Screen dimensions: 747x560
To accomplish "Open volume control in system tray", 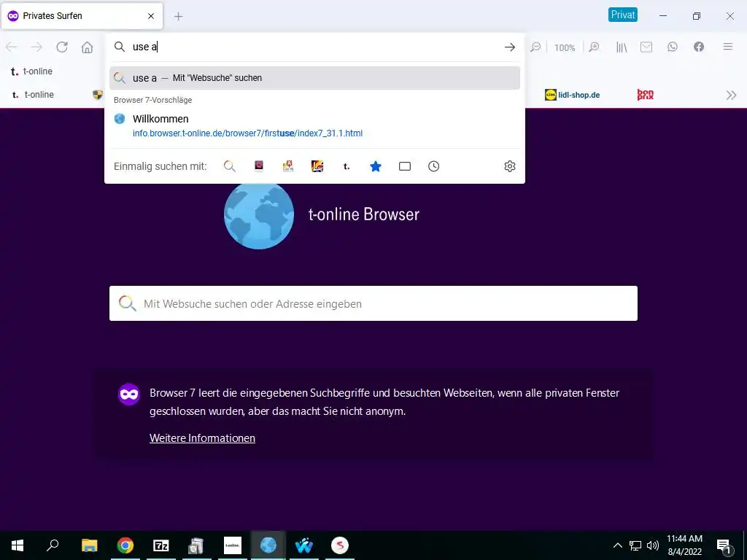I will point(653,545).
